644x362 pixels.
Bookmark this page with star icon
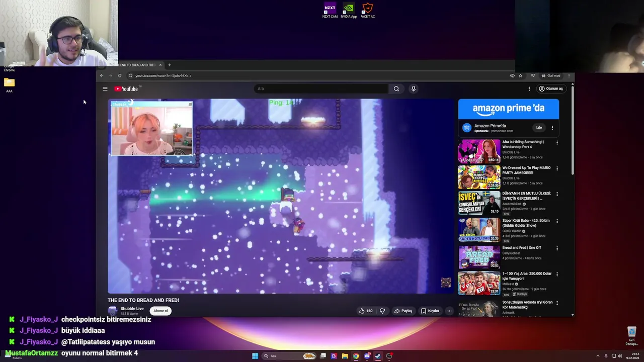[x=520, y=76]
